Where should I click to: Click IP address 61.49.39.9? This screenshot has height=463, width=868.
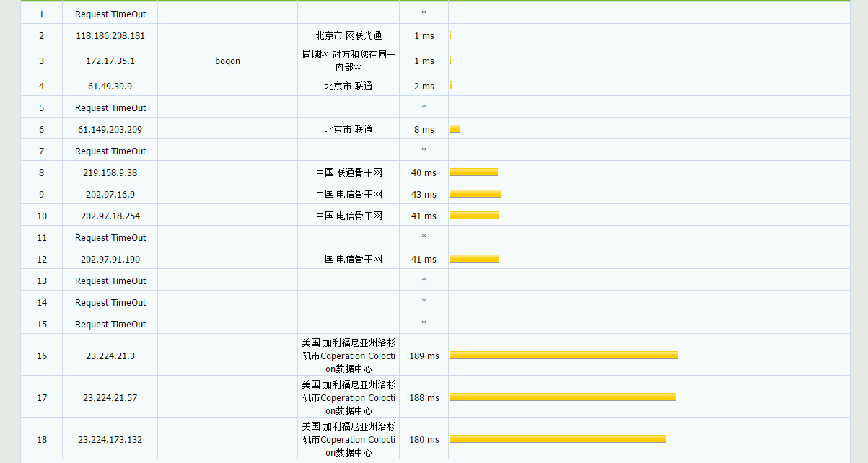(x=110, y=86)
